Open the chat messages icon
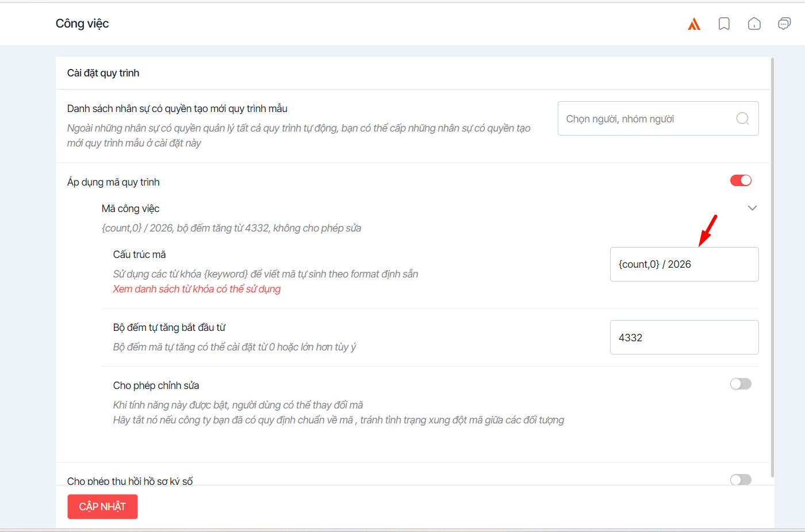The height and width of the screenshot is (532, 805). pyautogui.click(x=784, y=24)
